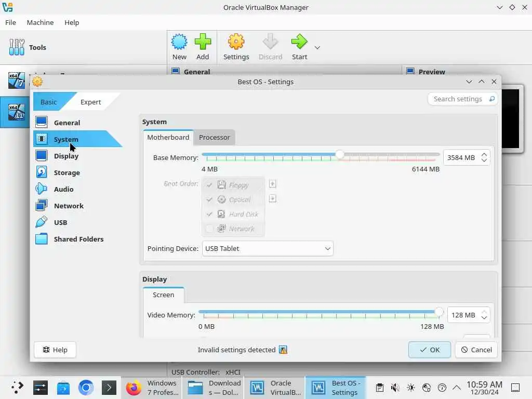Screen dimensions: 532x399
Task: Open the terminal launcher icon in the taskbar
Action: tap(109, 388)
